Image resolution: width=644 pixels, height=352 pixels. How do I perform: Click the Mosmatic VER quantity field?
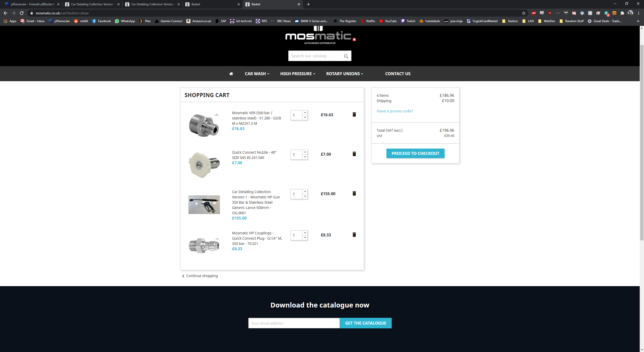tap(296, 115)
